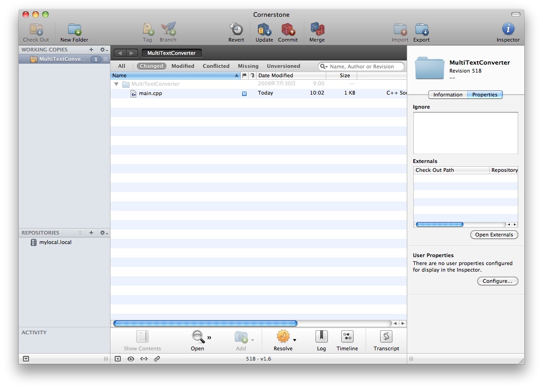Click the Check Out Path column header

(x=451, y=170)
